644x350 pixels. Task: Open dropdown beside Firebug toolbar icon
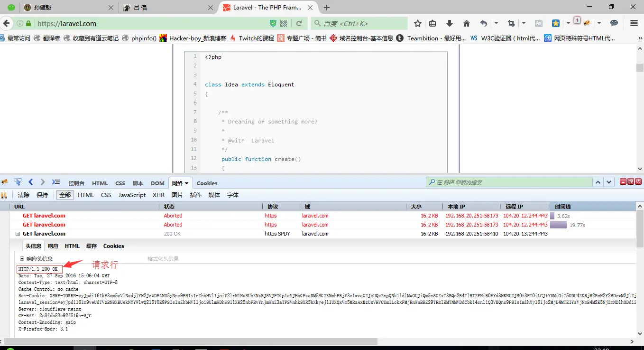tap(599, 23)
